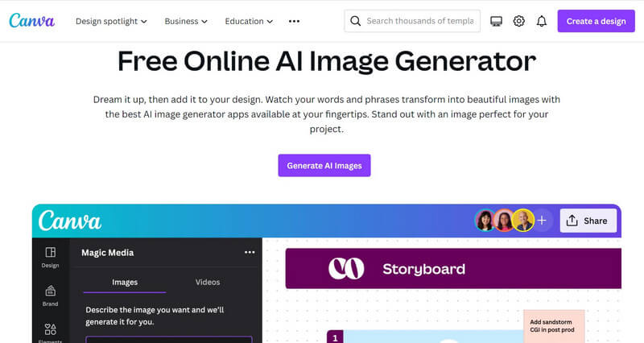Open the Education dropdown menu
This screenshot has height=343, width=644.
click(x=249, y=22)
